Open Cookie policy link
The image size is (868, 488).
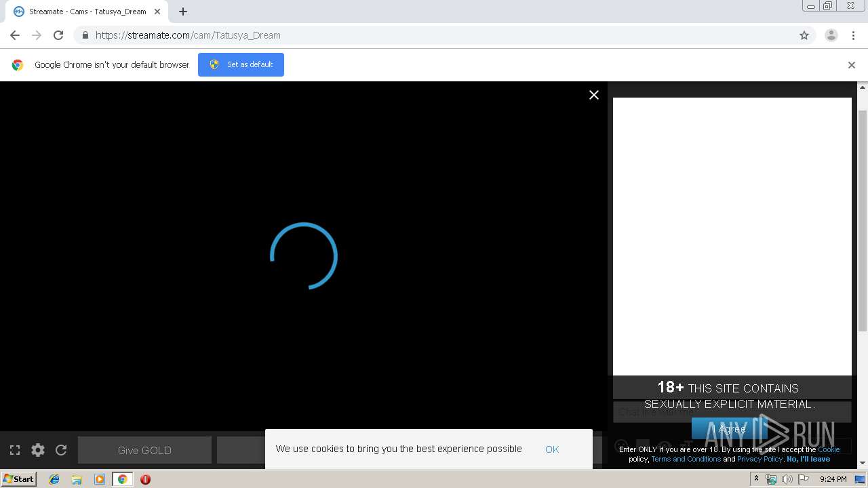click(x=829, y=449)
